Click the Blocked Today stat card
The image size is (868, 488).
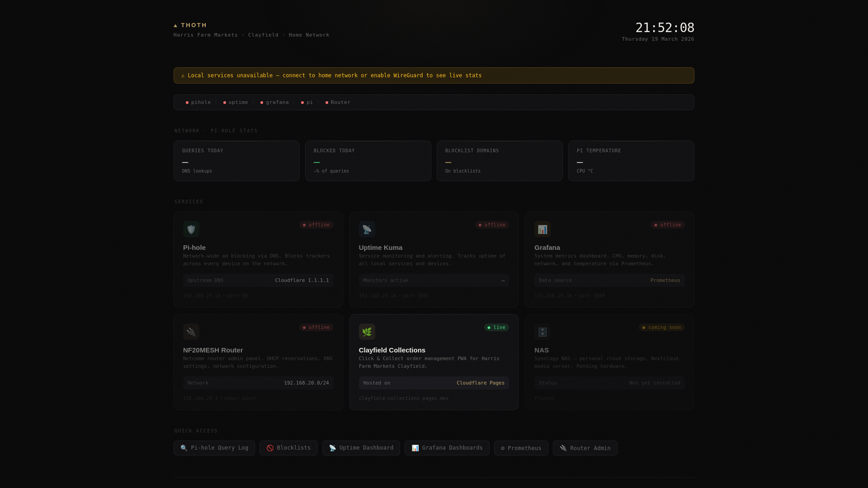[368, 161]
